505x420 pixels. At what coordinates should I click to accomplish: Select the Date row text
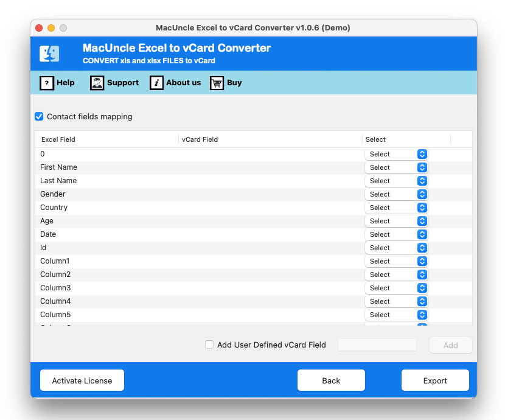[x=48, y=234]
